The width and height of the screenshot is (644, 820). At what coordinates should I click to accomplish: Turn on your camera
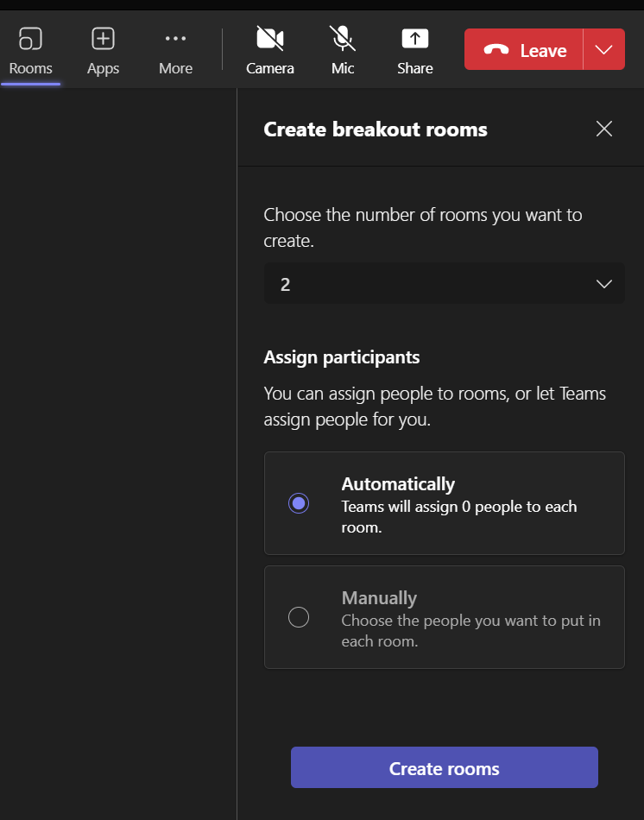tap(269, 49)
